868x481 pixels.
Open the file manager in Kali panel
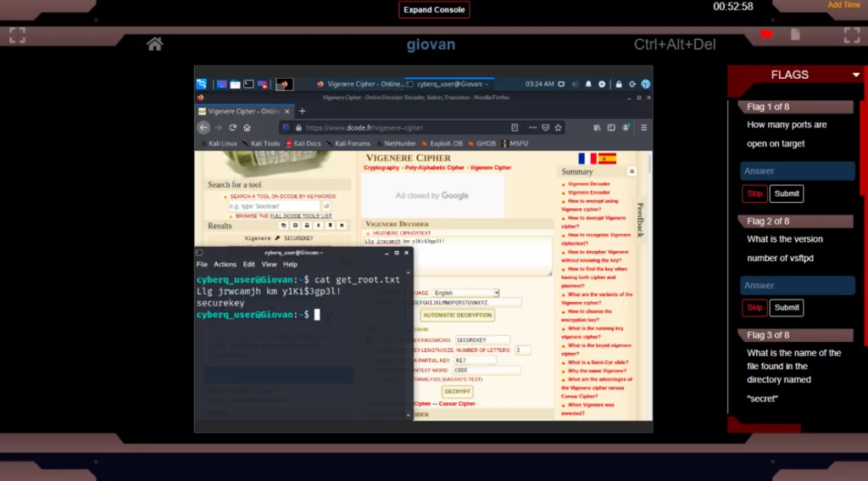pyautogui.click(x=236, y=84)
